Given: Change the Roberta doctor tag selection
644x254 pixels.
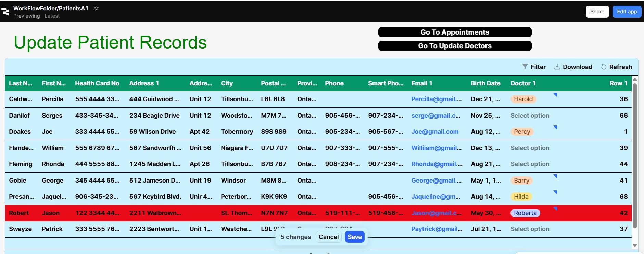Looking at the screenshot, I should 525,213.
